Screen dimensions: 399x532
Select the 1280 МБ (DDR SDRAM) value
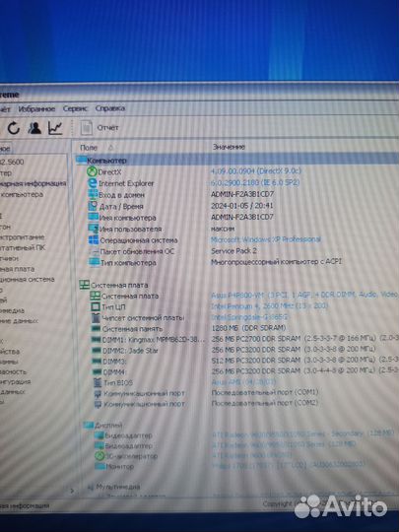[248, 328]
